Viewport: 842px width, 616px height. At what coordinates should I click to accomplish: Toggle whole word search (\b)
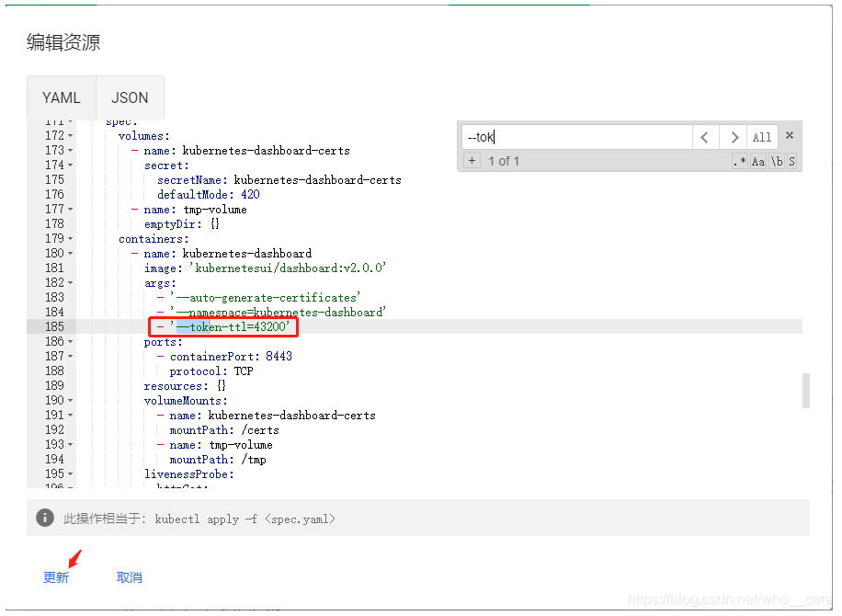(777, 161)
